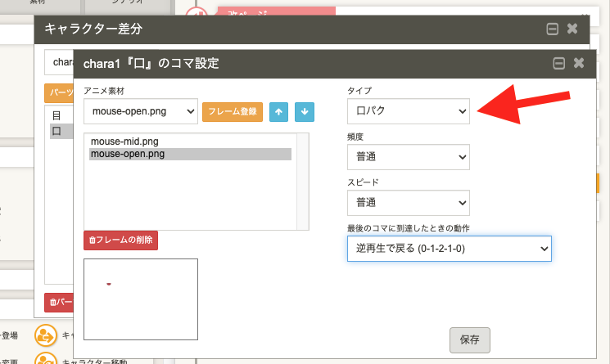Minimize the コマ設定 dialog

pyautogui.click(x=558, y=63)
